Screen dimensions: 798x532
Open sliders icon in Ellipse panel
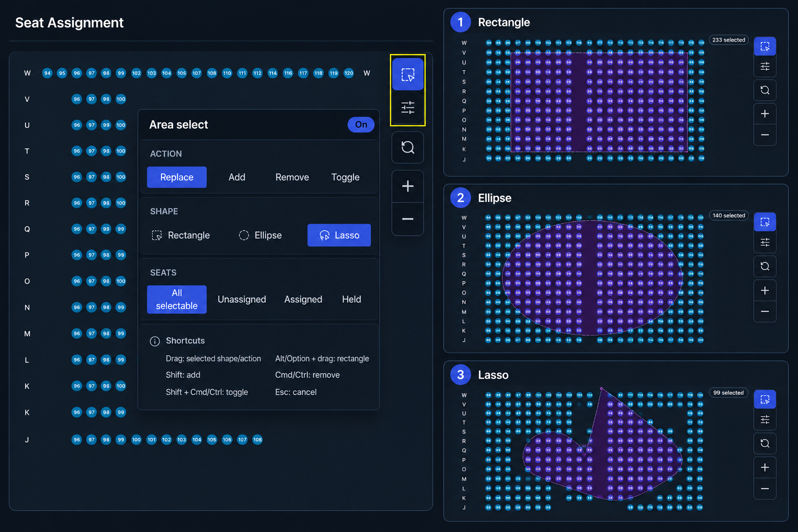[765, 242]
